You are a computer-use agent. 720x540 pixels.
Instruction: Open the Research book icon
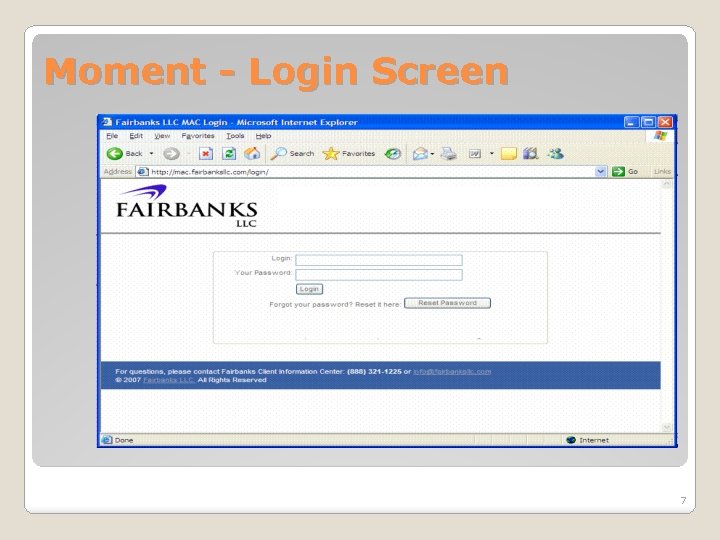530,153
